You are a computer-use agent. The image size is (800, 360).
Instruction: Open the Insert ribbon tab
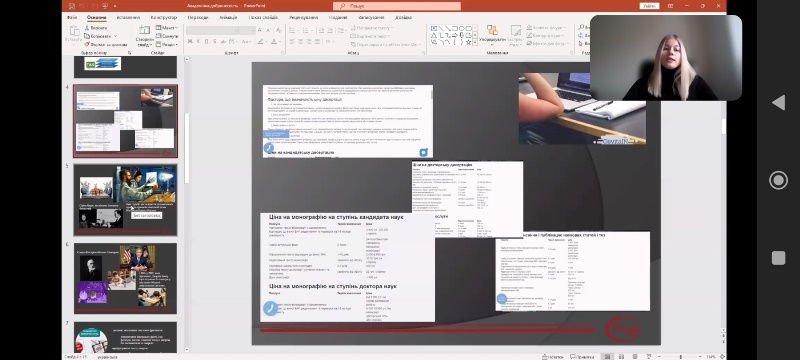(x=128, y=17)
